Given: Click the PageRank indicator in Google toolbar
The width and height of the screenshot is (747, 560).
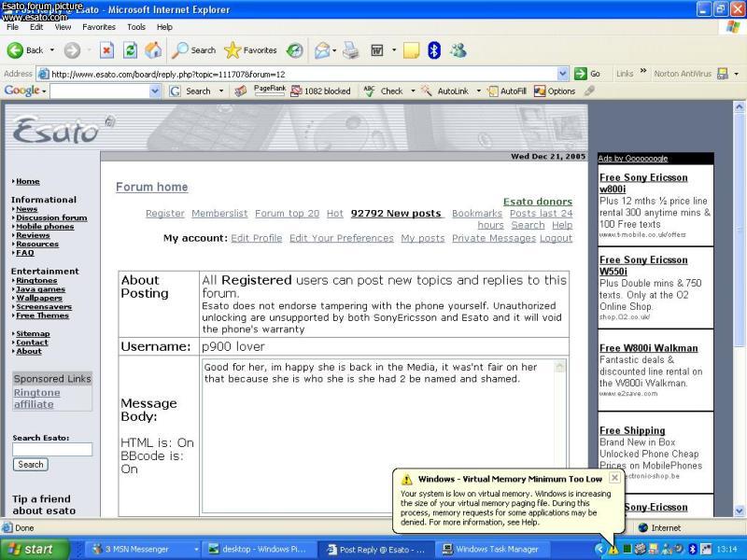Looking at the screenshot, I should pos(270,91).
